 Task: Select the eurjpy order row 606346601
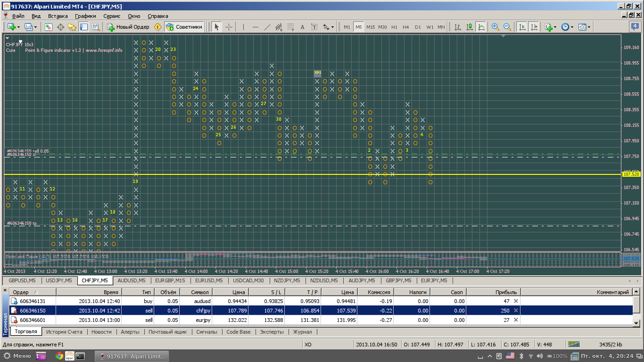321,320
